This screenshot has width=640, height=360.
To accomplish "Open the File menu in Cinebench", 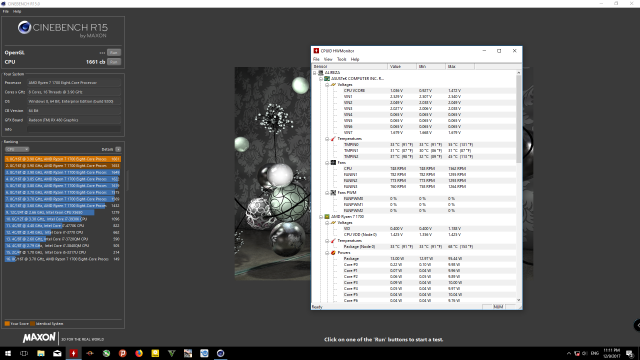I will (6, 11).
